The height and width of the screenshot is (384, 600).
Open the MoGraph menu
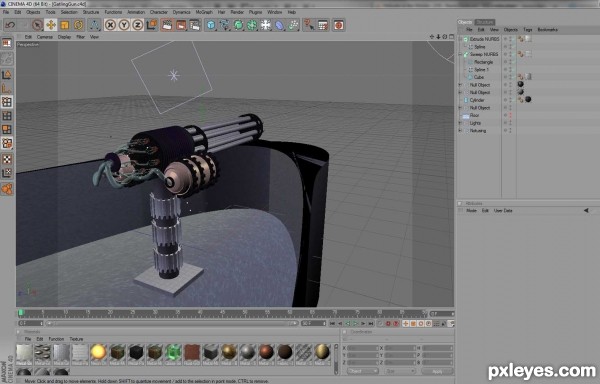(204, 12)
